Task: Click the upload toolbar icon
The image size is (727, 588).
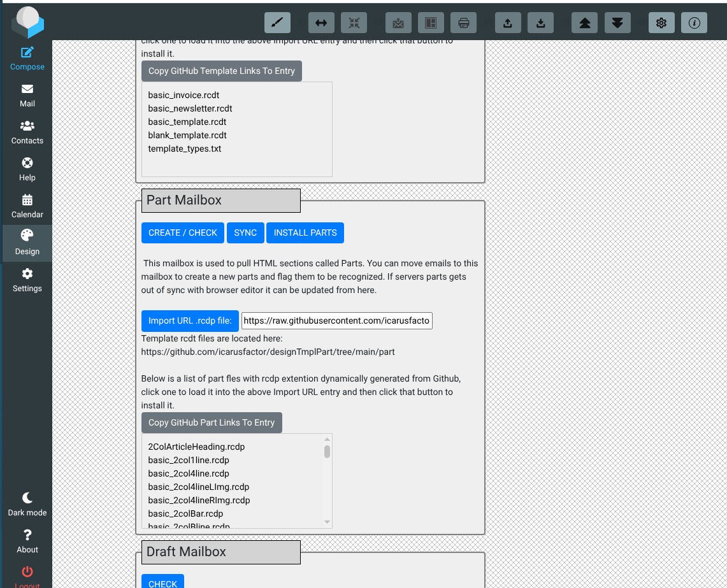Action: (508, 22)
